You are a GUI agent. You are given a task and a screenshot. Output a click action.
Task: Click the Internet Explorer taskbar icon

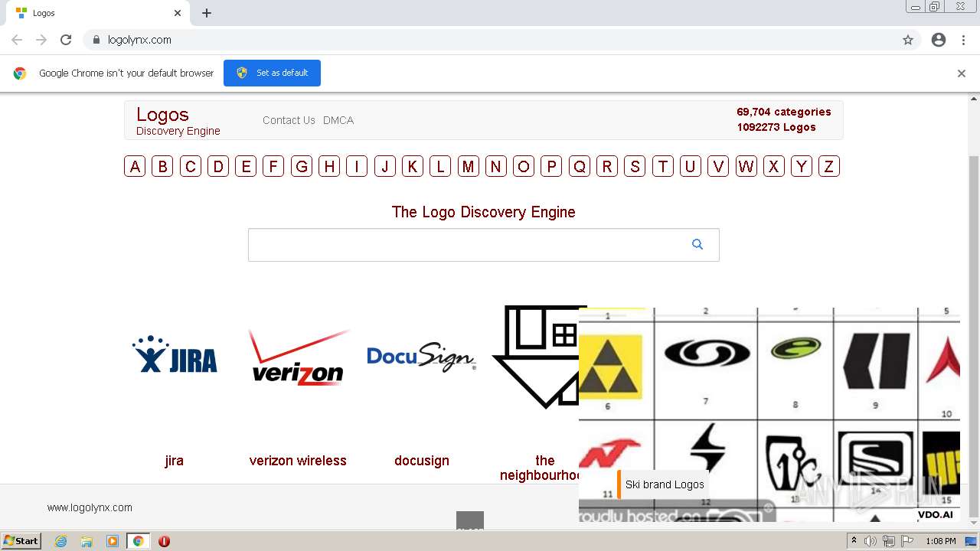coord(60,541)
